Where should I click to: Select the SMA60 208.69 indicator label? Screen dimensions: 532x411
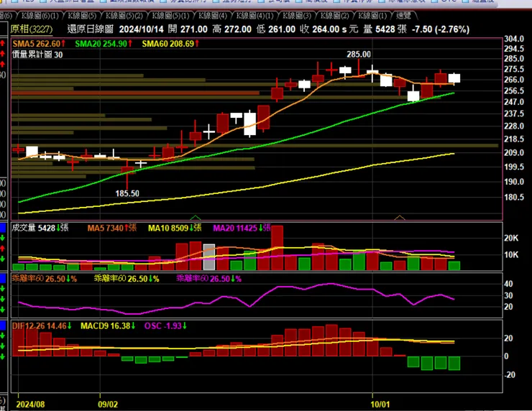170,44
